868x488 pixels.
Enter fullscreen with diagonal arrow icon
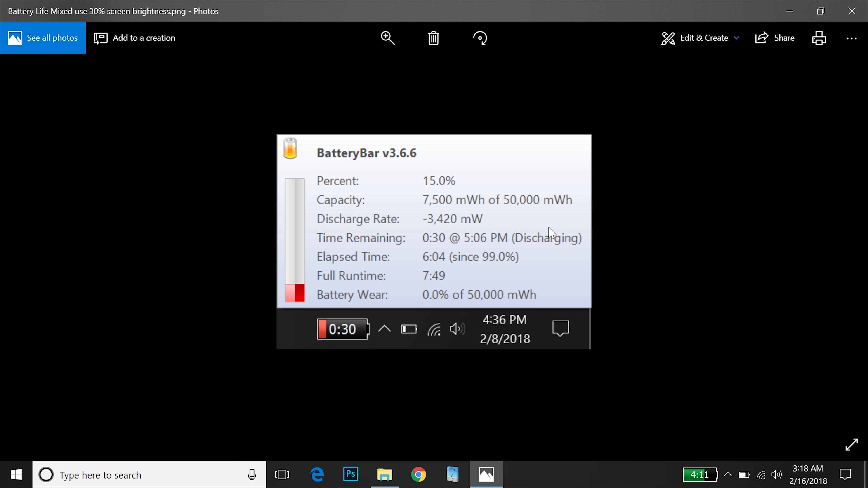tap(851, 445)
